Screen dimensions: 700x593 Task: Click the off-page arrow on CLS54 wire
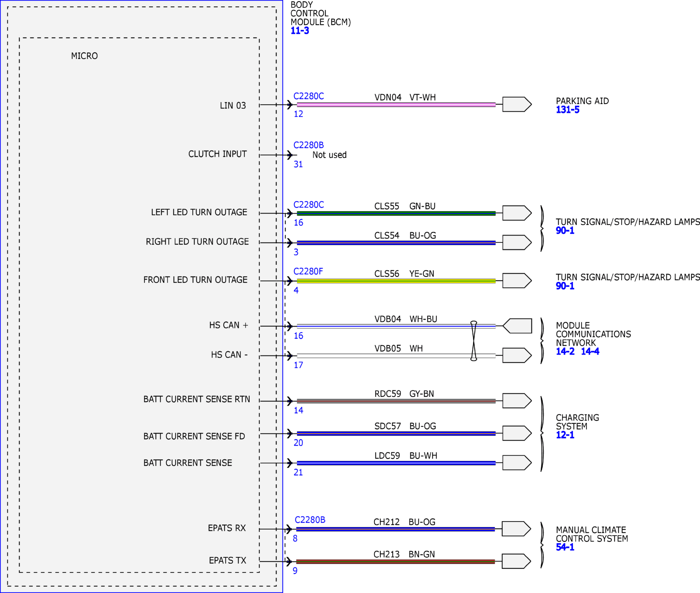[x=517, y=242]
